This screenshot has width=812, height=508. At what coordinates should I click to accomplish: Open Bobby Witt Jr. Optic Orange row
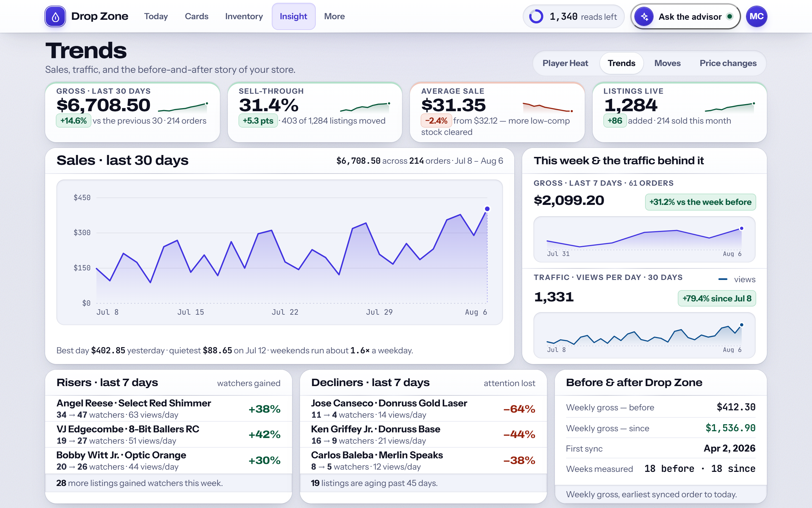(x=168, y=460)
